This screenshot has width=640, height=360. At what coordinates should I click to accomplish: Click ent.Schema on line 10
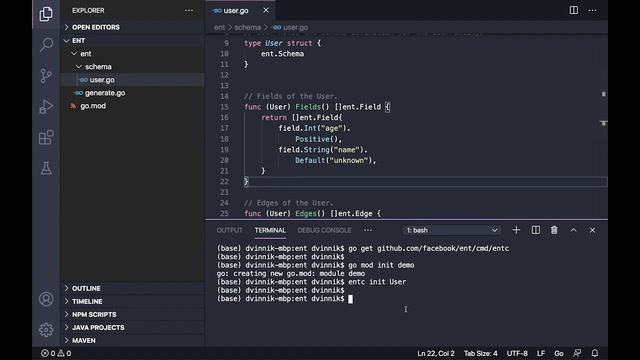(282, 54)
